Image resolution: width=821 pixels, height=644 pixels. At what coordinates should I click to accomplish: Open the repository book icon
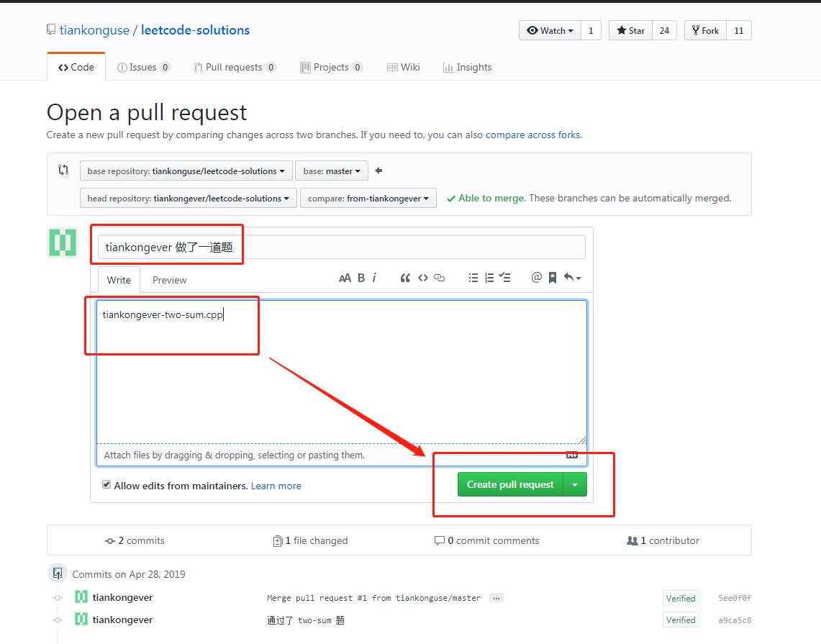point(51,30)
